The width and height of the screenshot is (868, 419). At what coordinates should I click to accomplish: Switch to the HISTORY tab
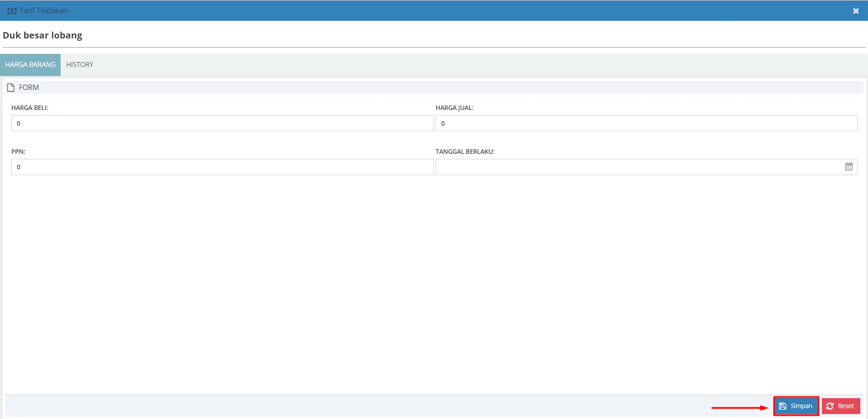pos(80,65)
